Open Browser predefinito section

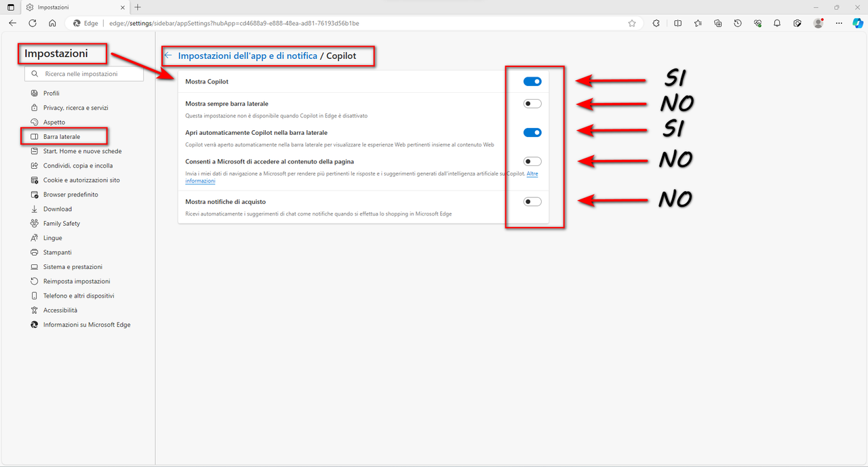point(71,195)
